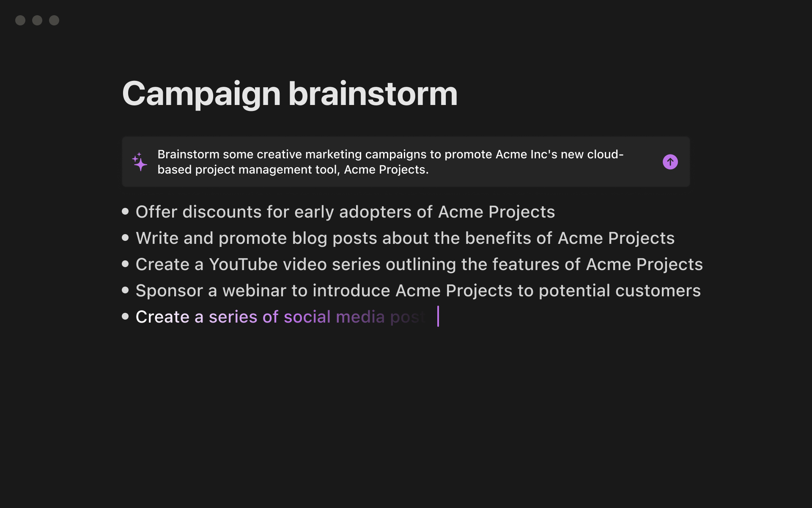Click the social media posts line being generated
The width and height of the screenshot is (812, 508).
[x=281, y=317]
